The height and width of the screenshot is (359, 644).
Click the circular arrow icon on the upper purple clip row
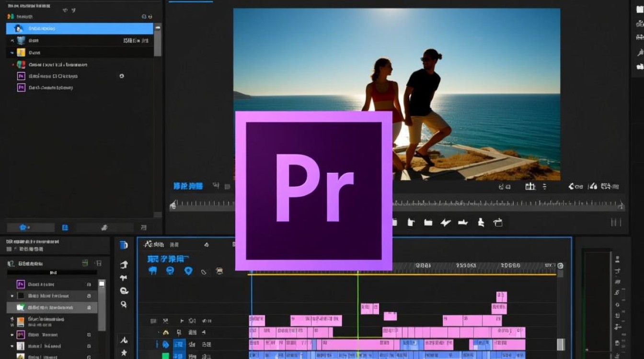[x=122, y=76]
